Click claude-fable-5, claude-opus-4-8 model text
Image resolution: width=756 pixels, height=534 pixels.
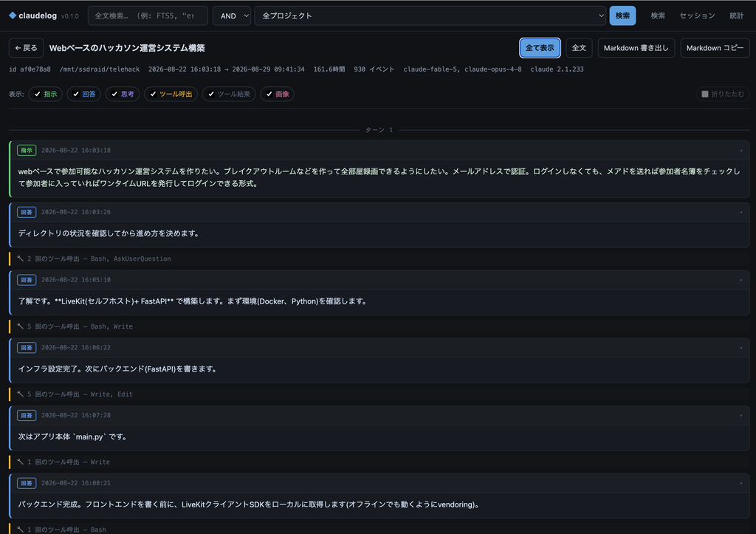(462, 69)
